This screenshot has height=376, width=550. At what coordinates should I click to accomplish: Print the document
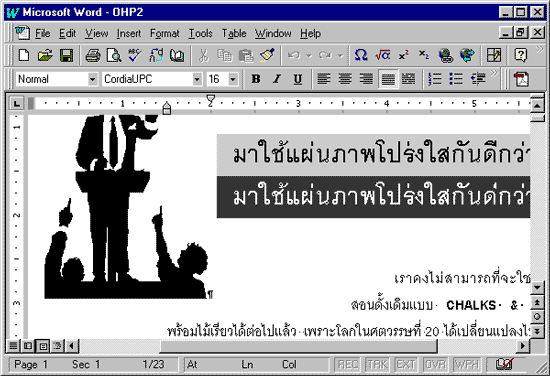pyautogui.click(x=93, y=55)
